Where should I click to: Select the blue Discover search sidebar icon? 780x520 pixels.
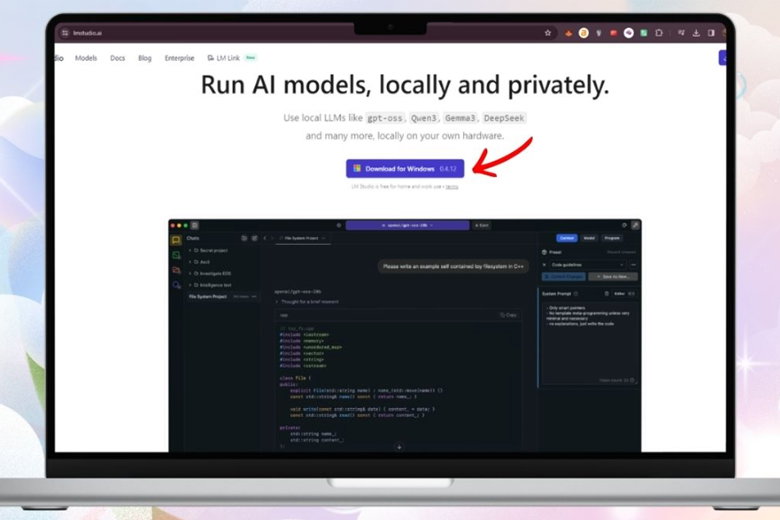(176, 285)
